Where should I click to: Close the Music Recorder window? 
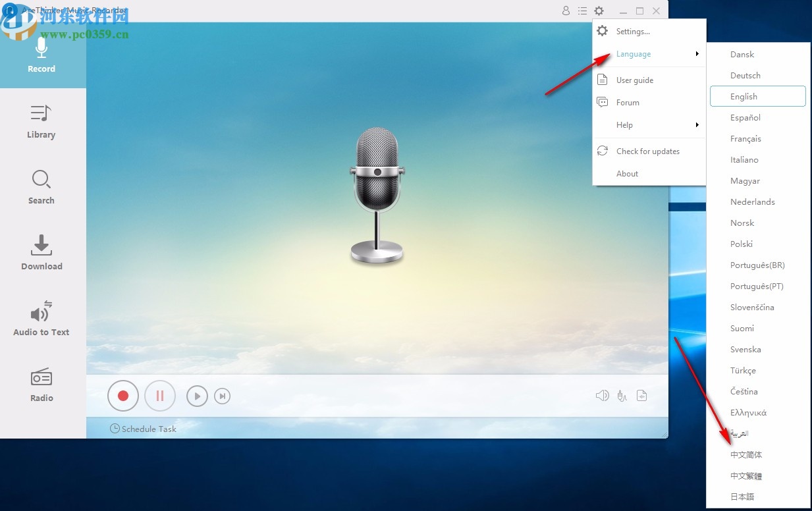coord(656,11)
